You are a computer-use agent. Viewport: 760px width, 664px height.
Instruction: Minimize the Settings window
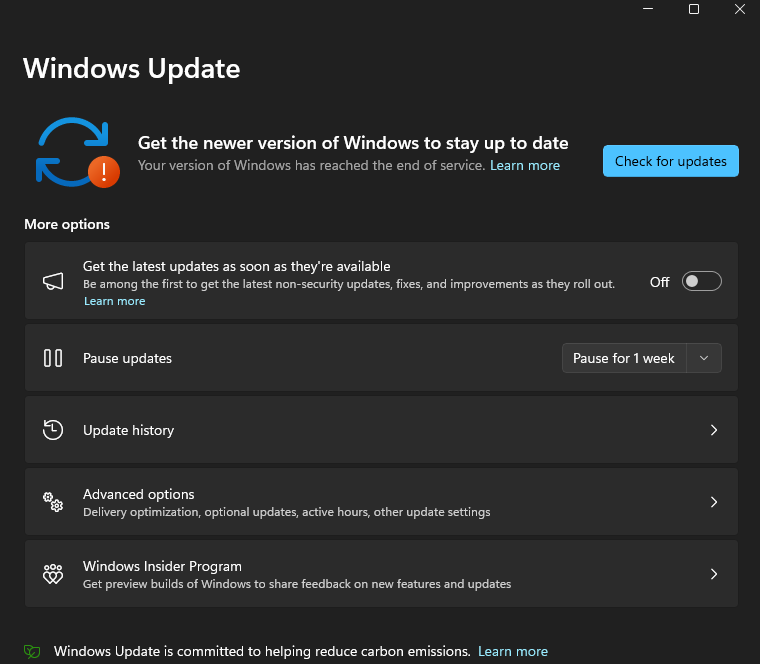coord(648,9)
